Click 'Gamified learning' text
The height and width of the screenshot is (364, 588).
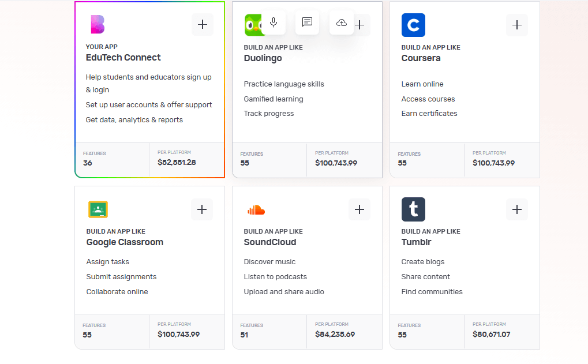tap(274, 99)
